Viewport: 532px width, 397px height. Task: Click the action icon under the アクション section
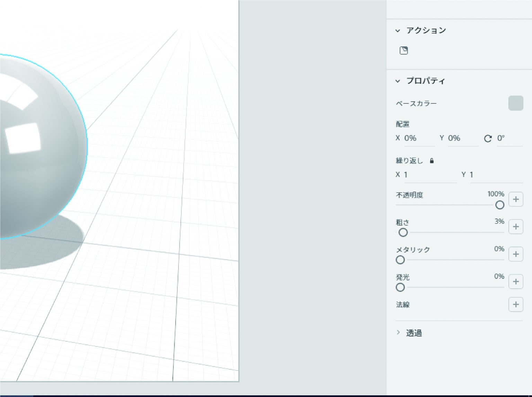click(404, 50)
